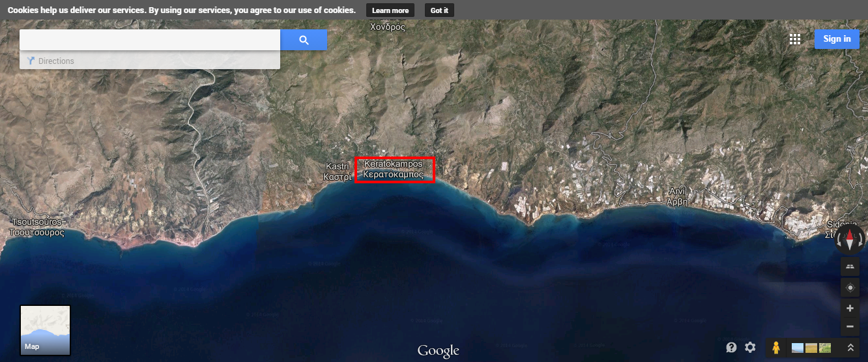Open the help question mark icon
868x362 pixels.
731,348
